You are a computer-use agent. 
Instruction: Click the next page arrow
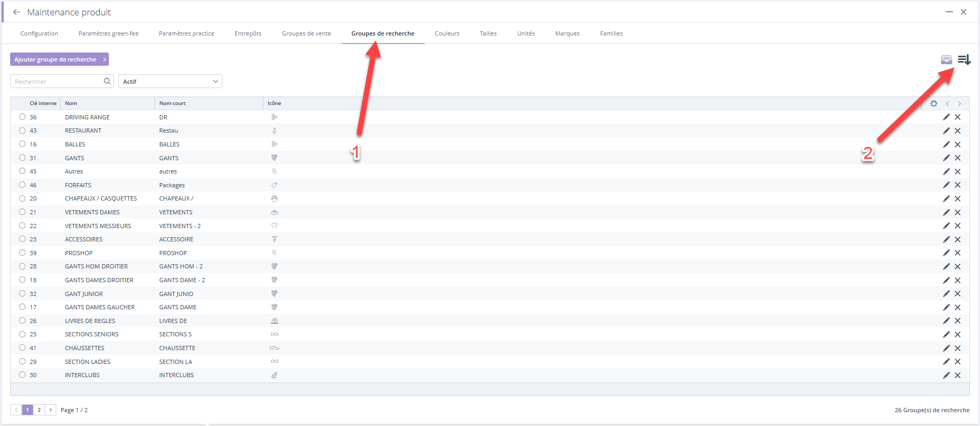tap(50, 410)
